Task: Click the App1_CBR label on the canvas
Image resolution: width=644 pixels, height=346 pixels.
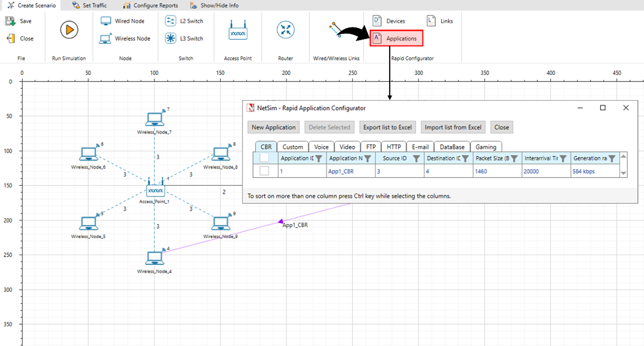Action: 295,225
